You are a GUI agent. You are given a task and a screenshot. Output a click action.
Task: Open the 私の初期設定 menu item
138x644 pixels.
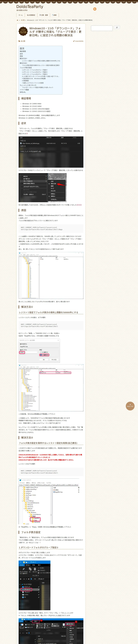31,15
